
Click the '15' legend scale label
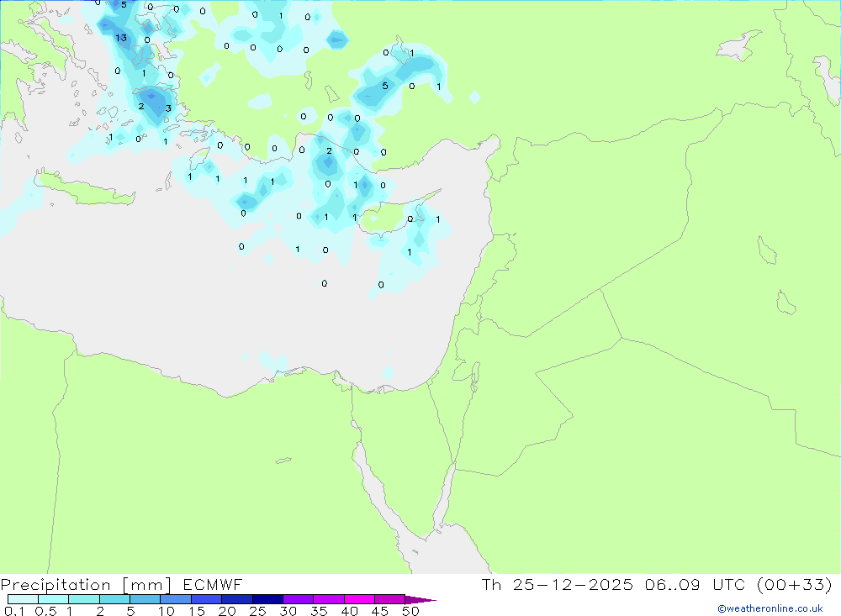click(x=197, y=611)
